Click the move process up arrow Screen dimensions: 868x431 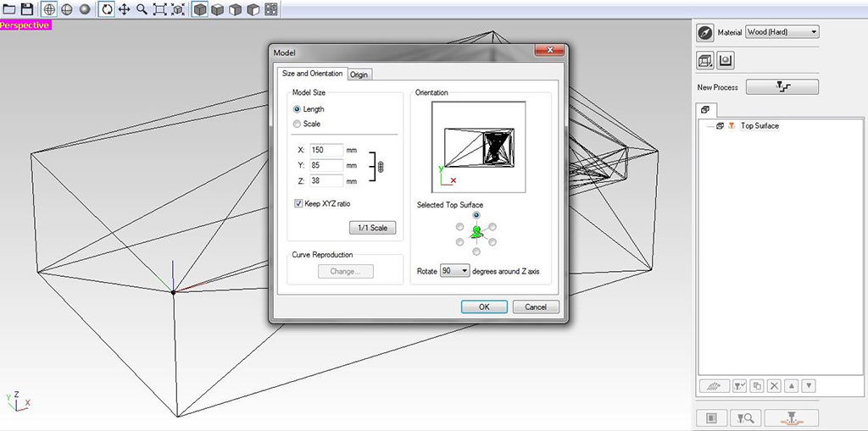(x=792, y=385)
